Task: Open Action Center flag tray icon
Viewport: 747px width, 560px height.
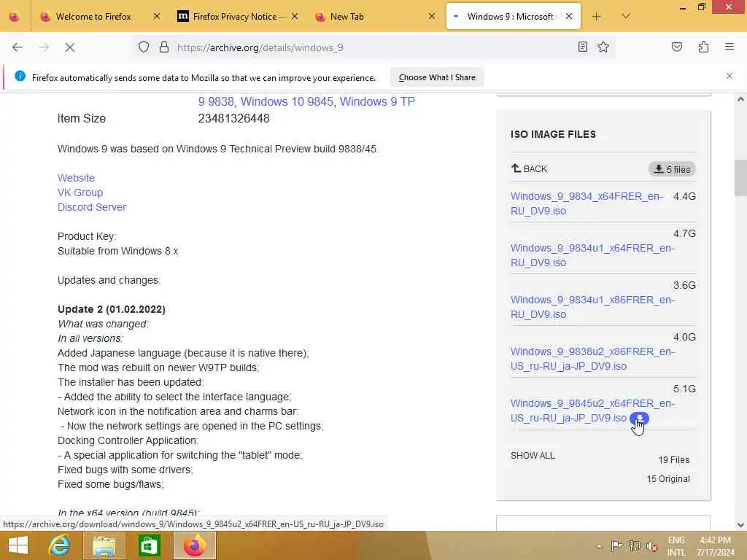Action: tap(616, 545)
